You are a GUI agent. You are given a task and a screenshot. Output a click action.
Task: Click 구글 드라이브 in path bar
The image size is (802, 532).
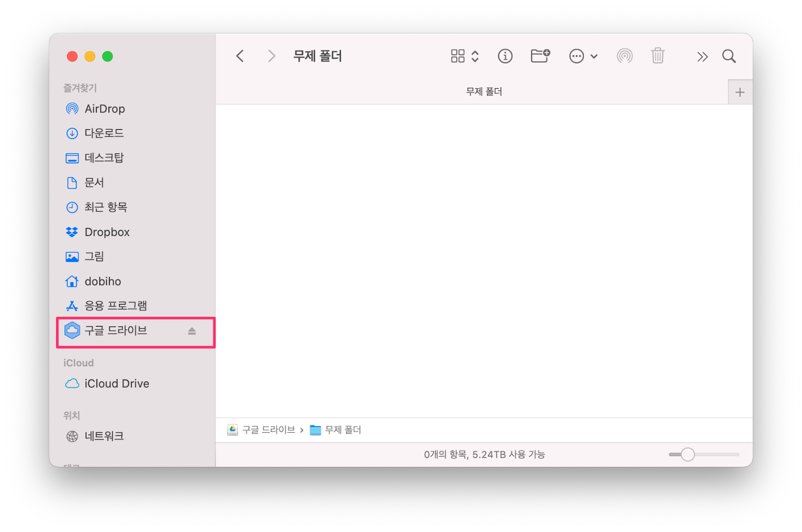(261, 430)
